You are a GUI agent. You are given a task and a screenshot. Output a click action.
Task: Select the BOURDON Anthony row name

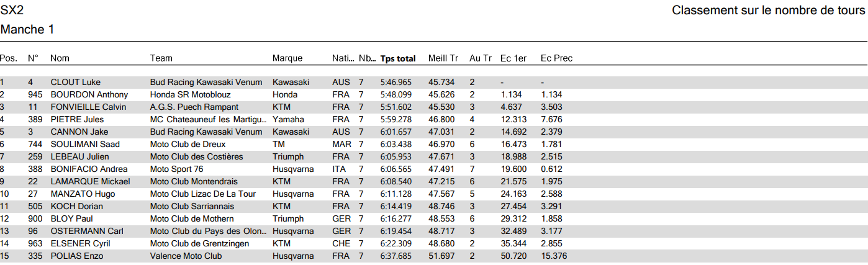pyautogui.click(x=89, y=94)
